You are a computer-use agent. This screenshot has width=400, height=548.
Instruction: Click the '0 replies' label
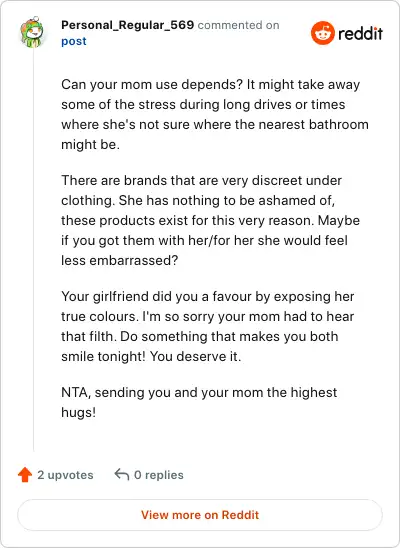159,475
